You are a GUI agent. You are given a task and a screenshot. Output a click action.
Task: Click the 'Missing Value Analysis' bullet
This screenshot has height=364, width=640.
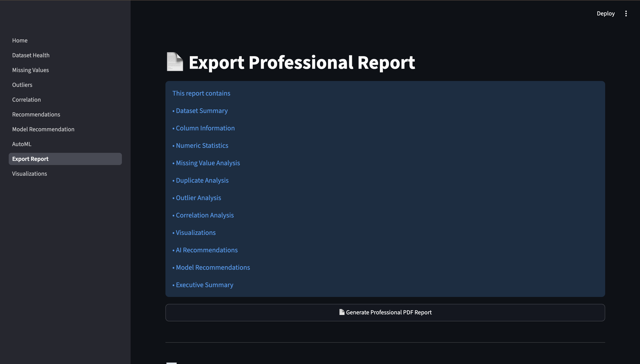[206, 163]
